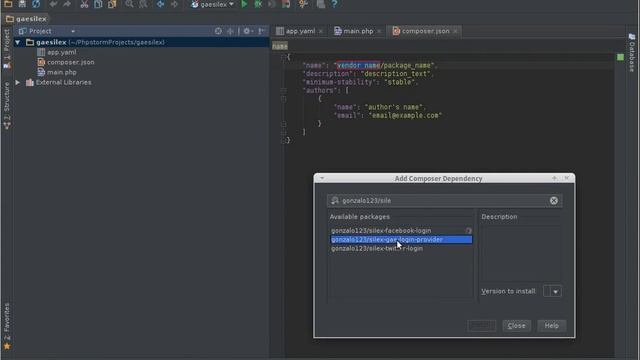The height and width of the screenshot is (360, 640).
Task: Click the Settings wrench toolbar icon
Action: tap(303, 4)
